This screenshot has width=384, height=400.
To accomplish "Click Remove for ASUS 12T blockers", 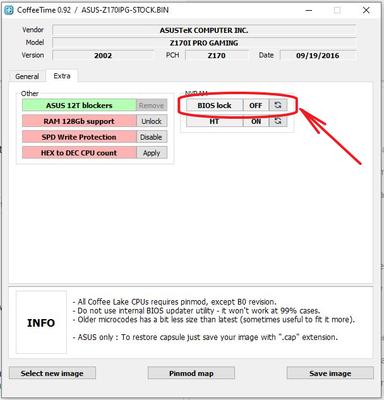I will [x=152, y=105].
